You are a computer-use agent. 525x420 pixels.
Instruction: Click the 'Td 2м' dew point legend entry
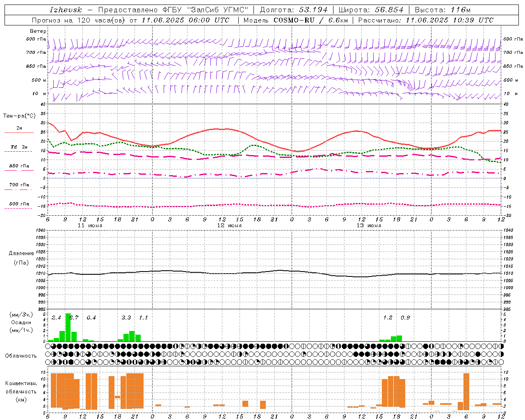(x=19, y=147)
